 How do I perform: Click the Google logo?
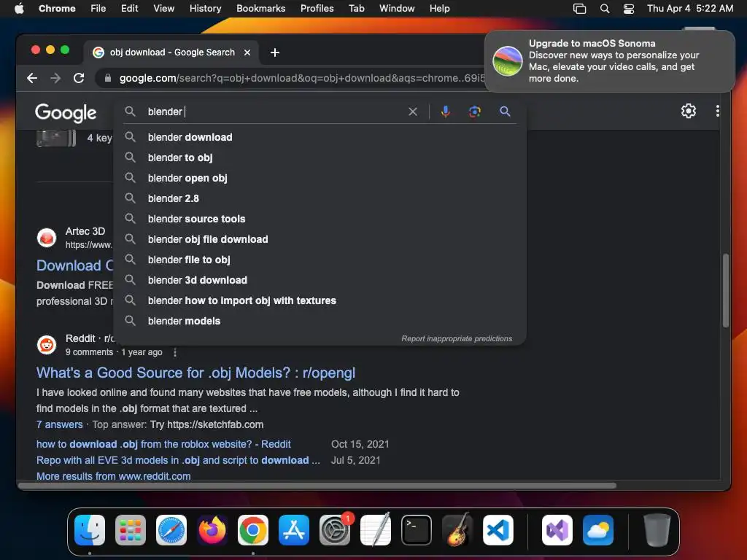[66, 113]
